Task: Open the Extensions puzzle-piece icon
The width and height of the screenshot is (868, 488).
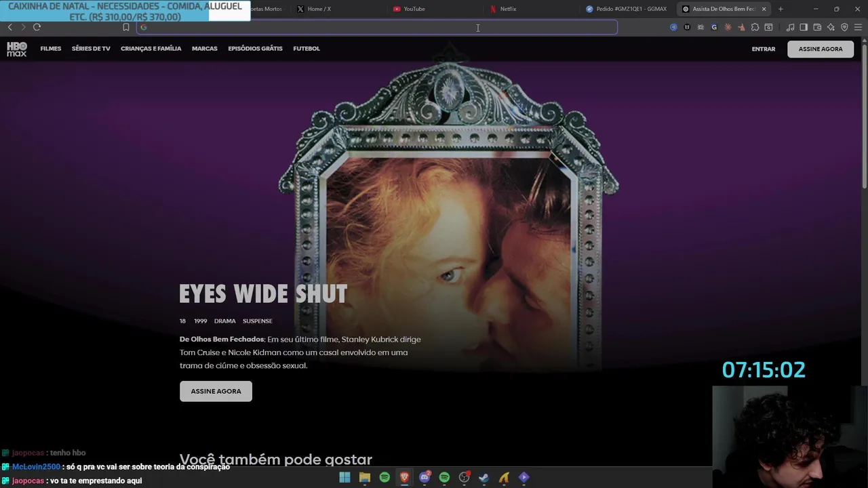Action: (755, 27)
